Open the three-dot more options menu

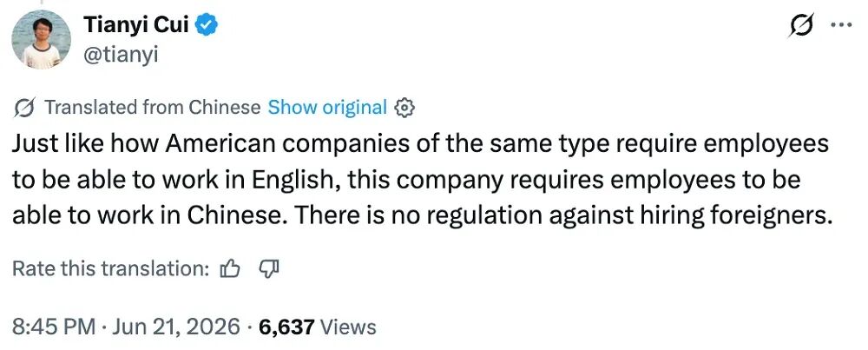pos(843,25)
